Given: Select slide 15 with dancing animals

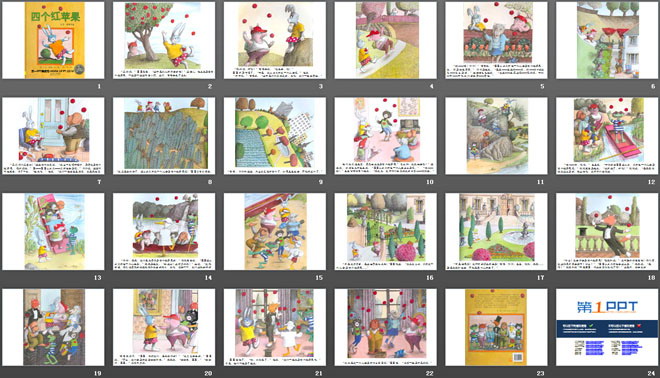Looking at the screenshot, I should 275,232.
